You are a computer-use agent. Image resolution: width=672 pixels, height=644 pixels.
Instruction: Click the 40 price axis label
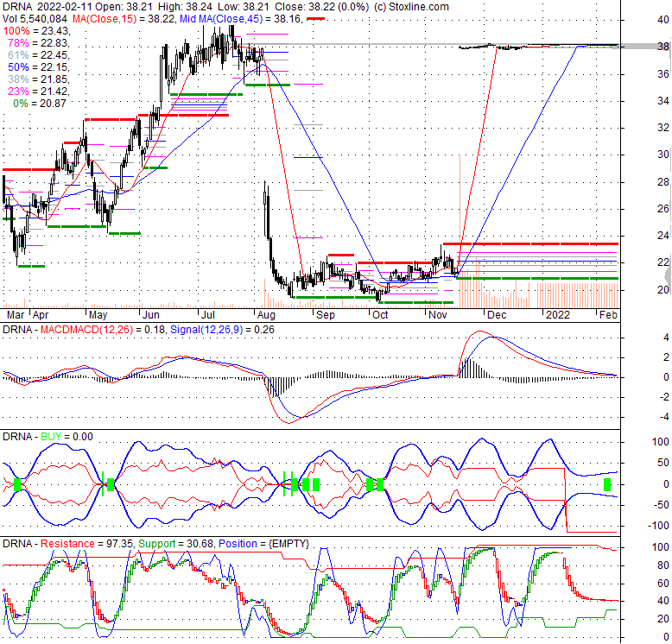pos(663,20)
